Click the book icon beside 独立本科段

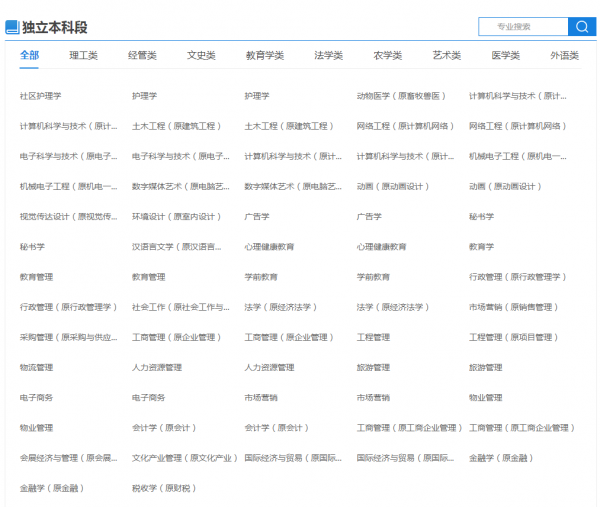12,27
